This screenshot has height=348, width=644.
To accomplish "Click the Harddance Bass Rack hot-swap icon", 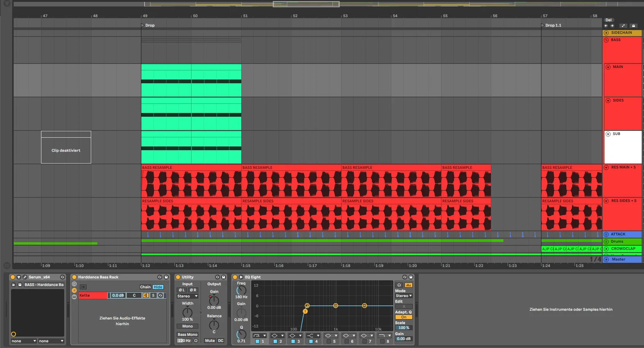I will coord(160,277).
